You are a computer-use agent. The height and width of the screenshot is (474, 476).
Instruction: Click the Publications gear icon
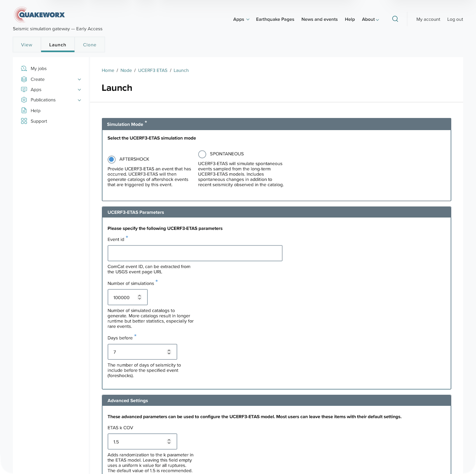point(23,100)
